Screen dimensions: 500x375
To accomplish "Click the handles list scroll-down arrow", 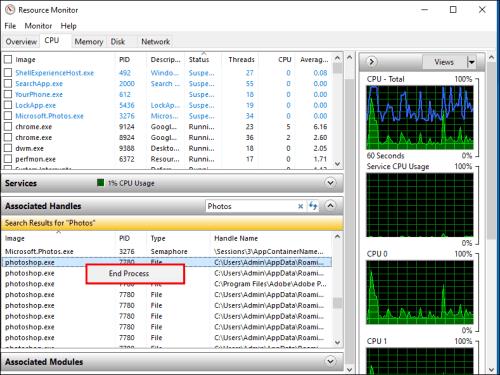I will pos(337,342).
